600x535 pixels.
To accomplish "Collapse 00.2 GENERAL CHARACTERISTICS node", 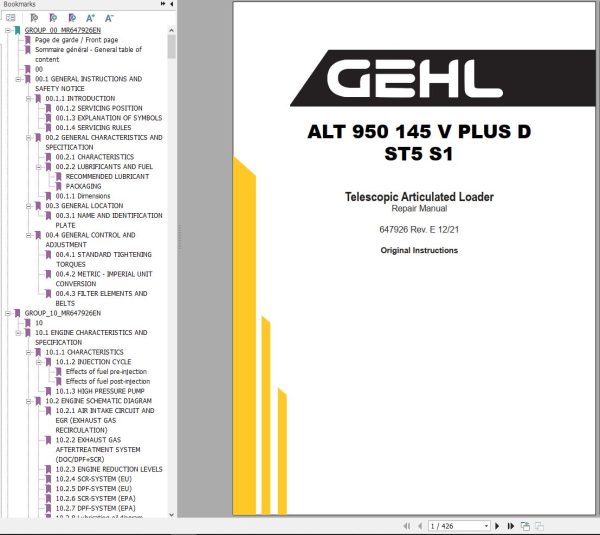I will tap(28, 138).
